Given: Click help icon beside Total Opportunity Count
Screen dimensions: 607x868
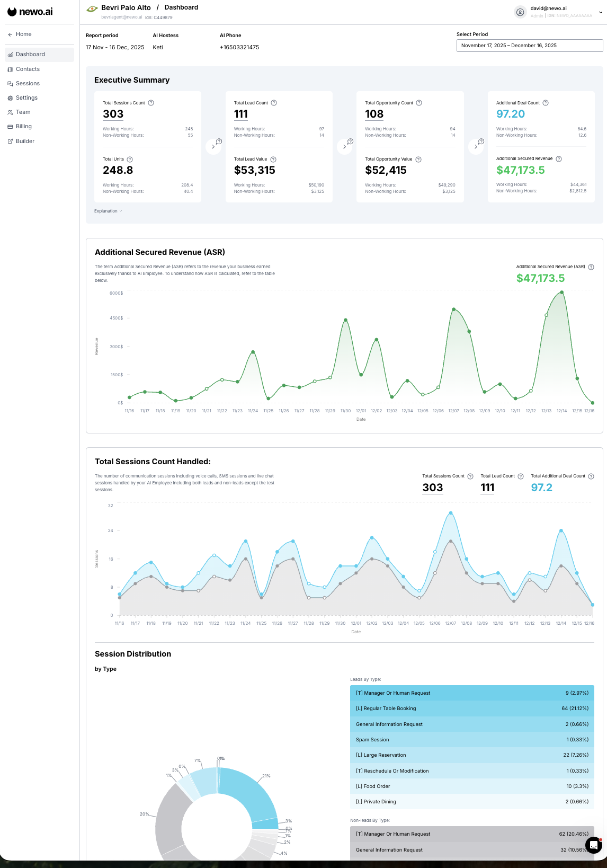Looking at the screenshot, I should 419,103.
